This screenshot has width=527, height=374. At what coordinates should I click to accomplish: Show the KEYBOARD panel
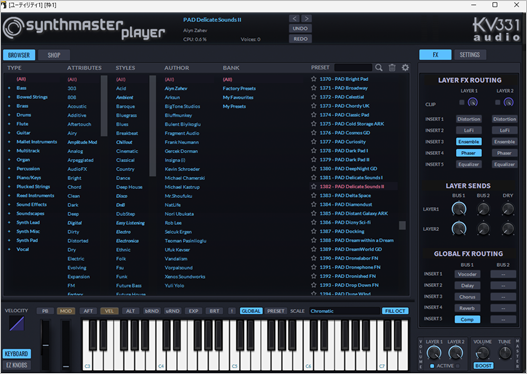[x=17, y=354]
